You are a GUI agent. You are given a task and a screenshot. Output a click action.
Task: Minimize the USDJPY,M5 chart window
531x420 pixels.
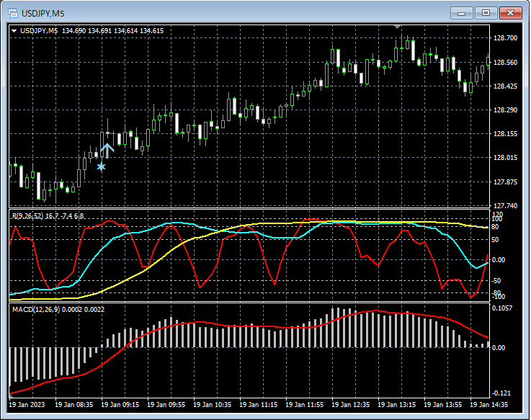click(460, 12)
